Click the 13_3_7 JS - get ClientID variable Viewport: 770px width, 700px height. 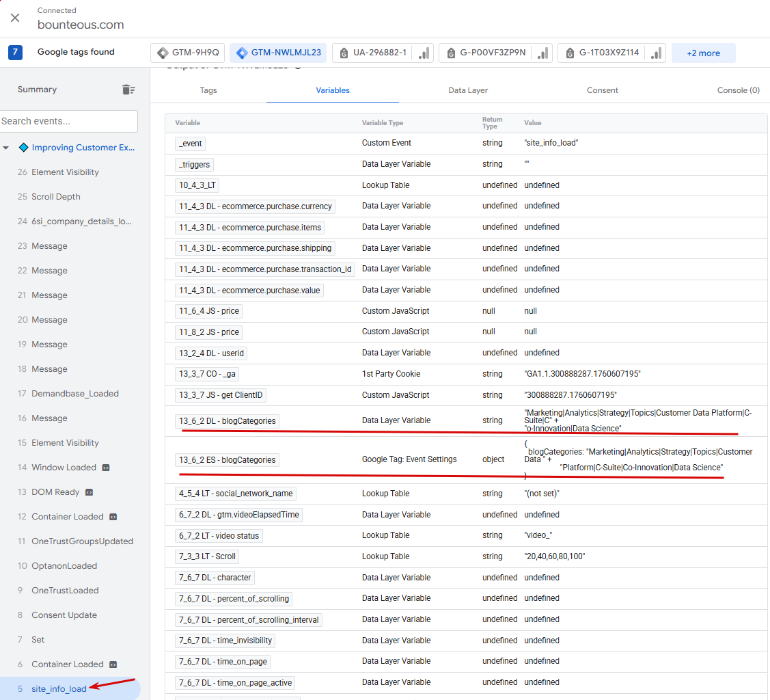point(221,395)
